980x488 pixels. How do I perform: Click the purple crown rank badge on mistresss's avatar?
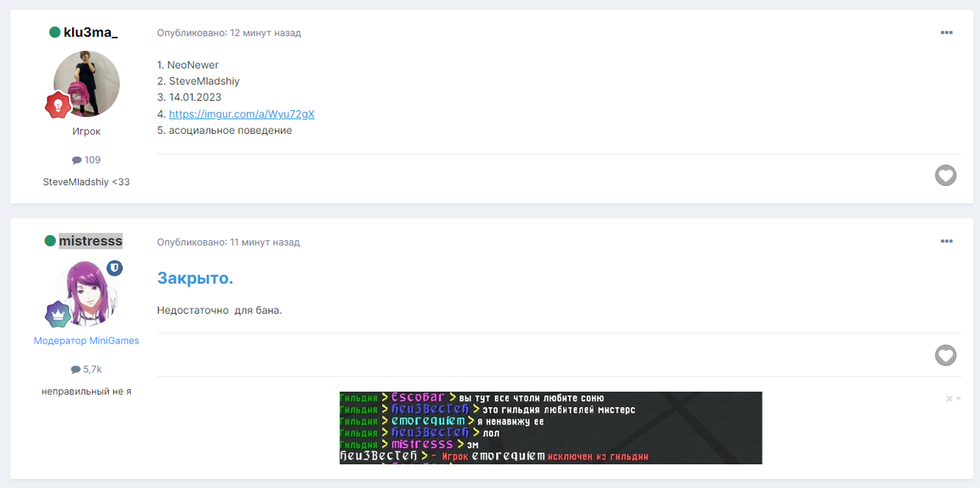(58, 314)
